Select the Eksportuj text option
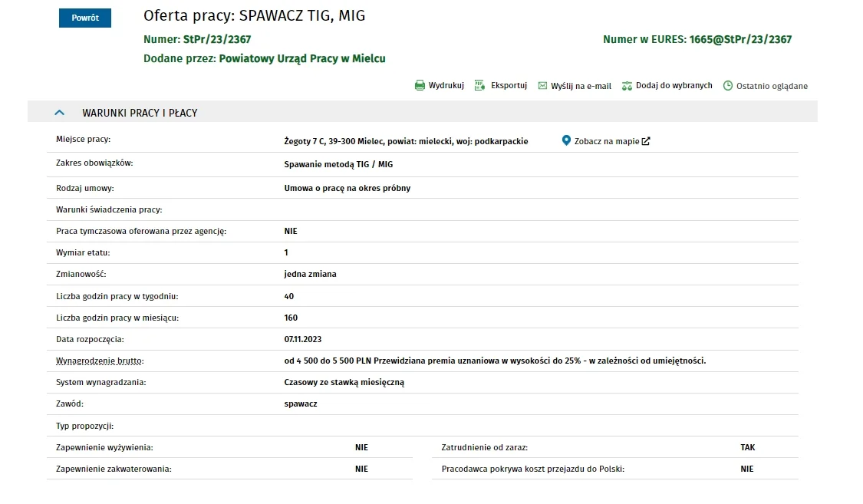The image size is (863, 504). tap(509, 86)
